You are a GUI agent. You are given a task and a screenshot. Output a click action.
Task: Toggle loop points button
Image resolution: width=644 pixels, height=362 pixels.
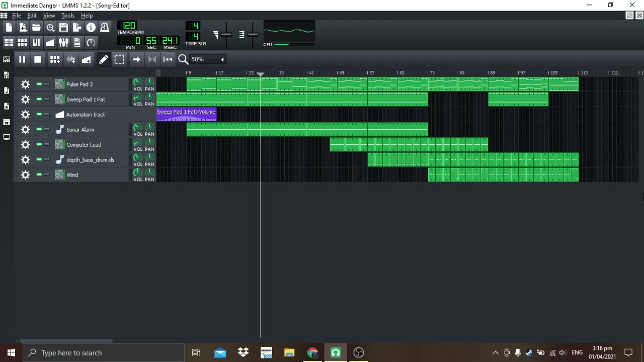(x=152, y=59)
